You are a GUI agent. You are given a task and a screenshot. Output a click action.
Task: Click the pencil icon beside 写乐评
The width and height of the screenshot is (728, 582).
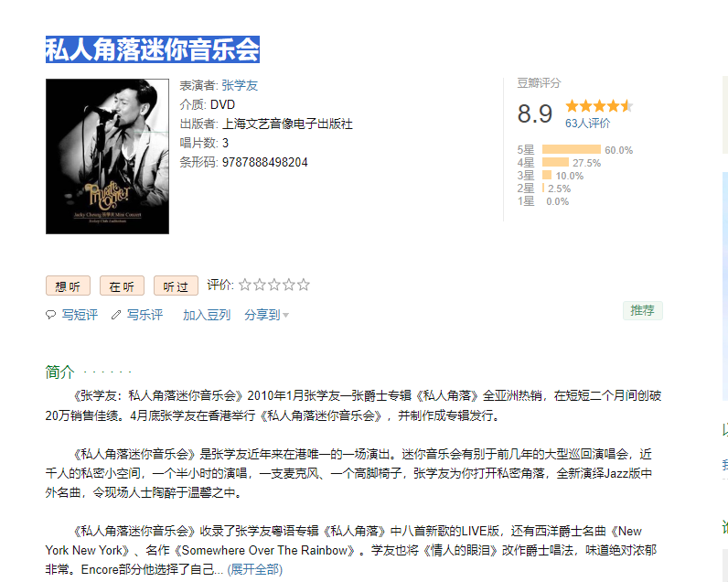[116, 315]
